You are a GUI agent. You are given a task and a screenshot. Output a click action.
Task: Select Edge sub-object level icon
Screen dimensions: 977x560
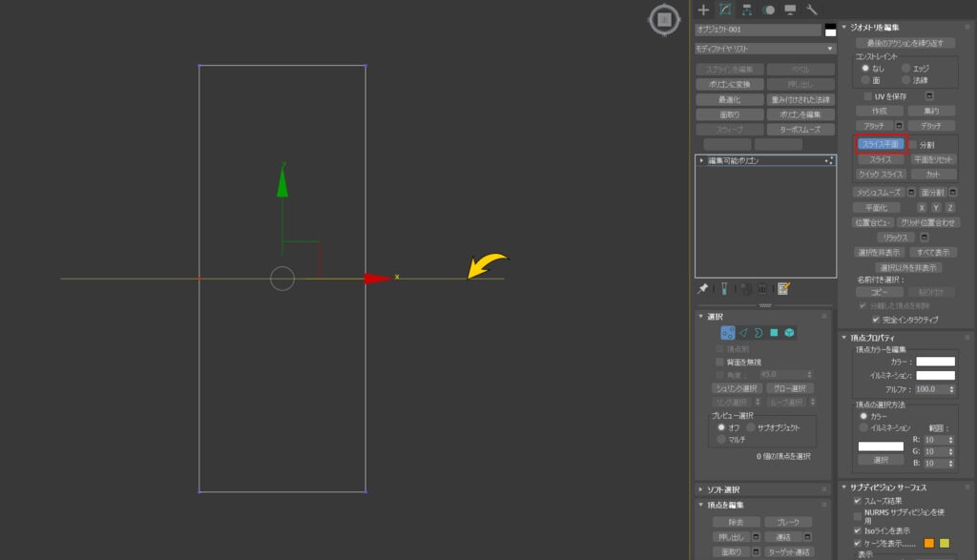point(743,333)
